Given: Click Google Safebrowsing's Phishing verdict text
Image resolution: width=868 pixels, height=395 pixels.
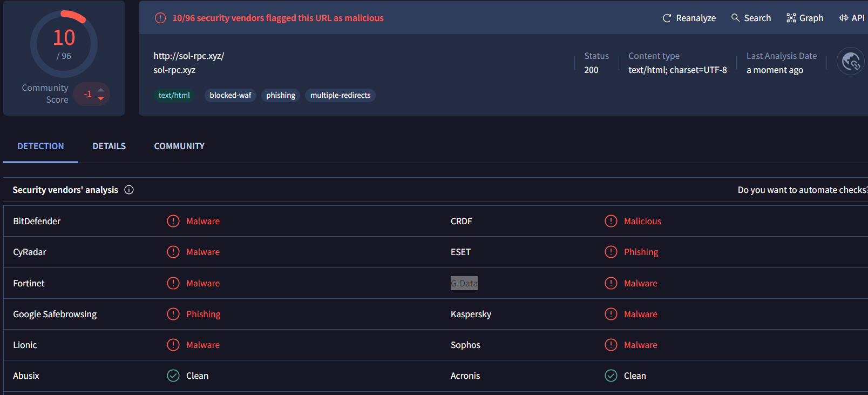Looking at the screenshot, I should pyautogui.click(x=204, y=314).
